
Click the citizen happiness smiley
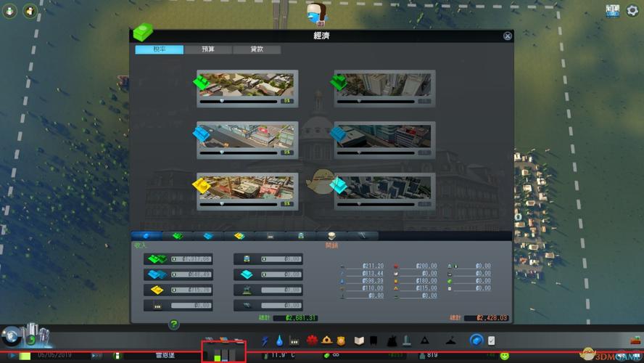click(x=504, y=356)
